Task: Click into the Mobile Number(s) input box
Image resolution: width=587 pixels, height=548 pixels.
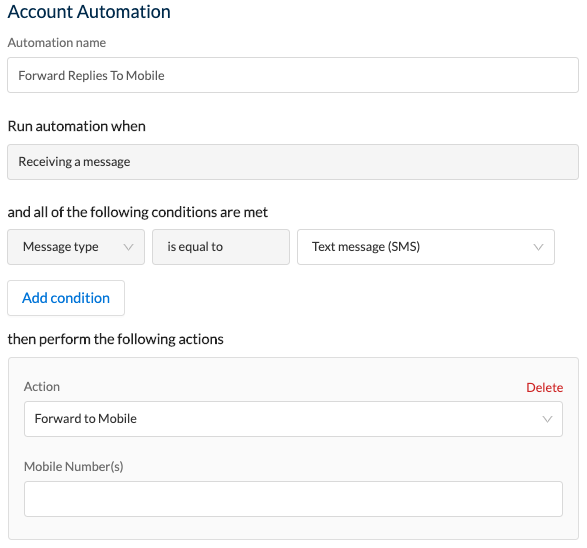Action: 293,499
